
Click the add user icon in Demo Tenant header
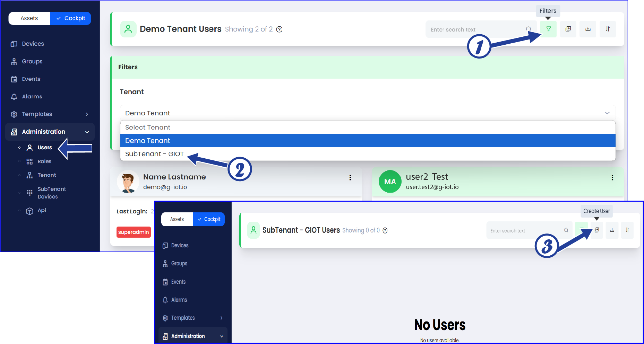coord(568,29)
